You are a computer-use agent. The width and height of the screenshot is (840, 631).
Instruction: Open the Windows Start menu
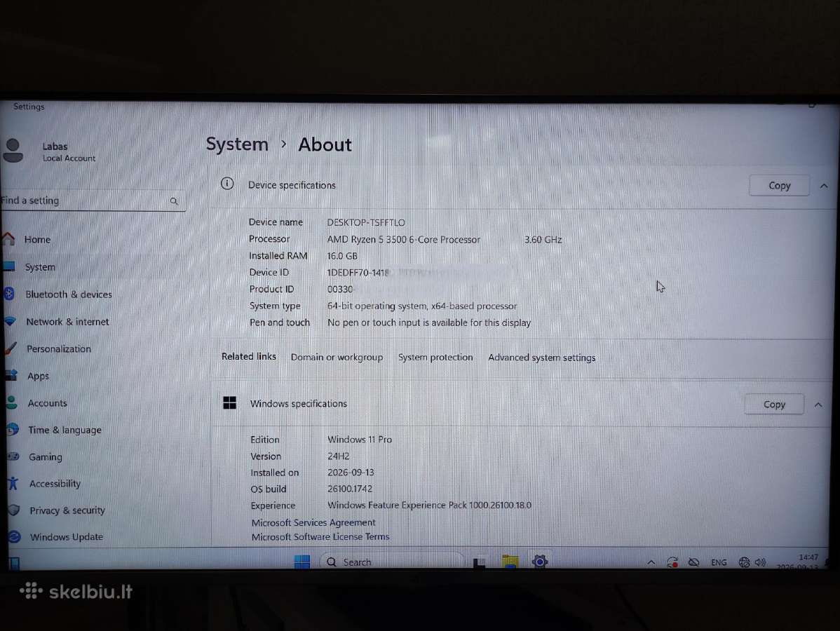pyautogui.click(x=302, y=562)
